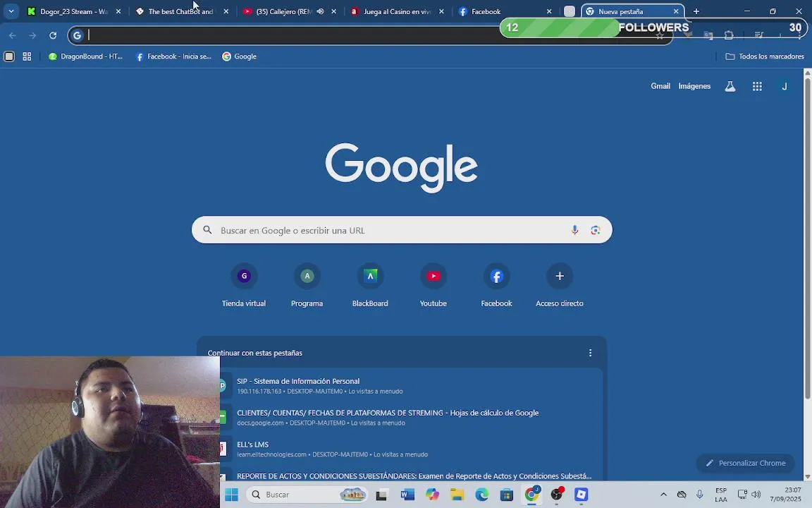Click Google bookmark
The image size is (812, 508).
(x=239, y=56)
